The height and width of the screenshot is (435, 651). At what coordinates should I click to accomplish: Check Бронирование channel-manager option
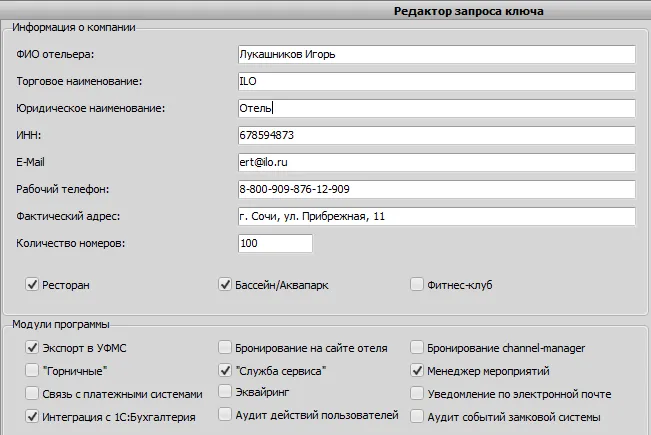coord(418,348)
